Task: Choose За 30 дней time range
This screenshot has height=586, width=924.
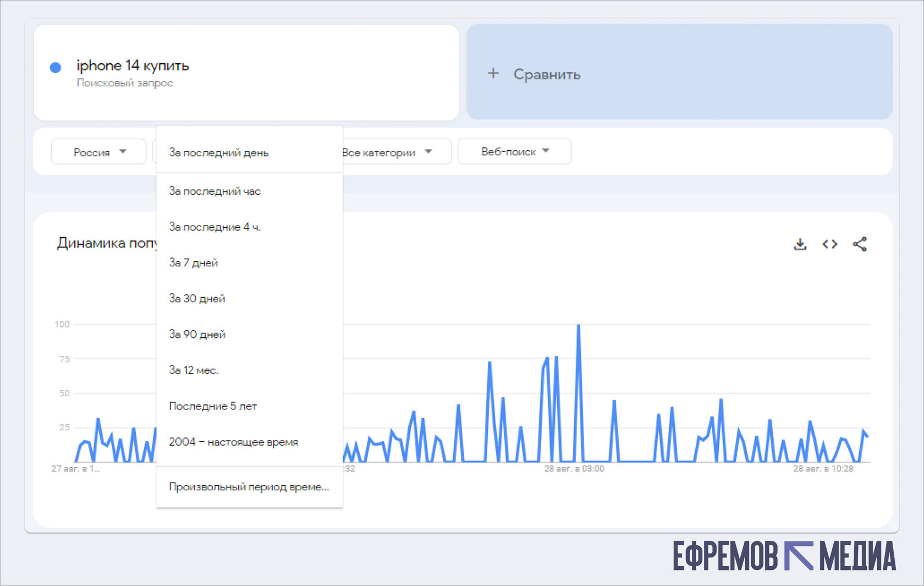Action: pyautogui.click(x=250, y=298)
